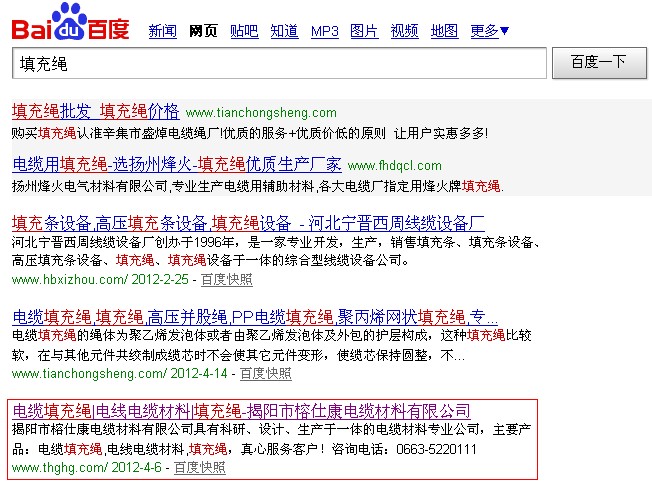Open the 贴吧 tab
The image size is (652, 487).
click(x=244, y=31)
